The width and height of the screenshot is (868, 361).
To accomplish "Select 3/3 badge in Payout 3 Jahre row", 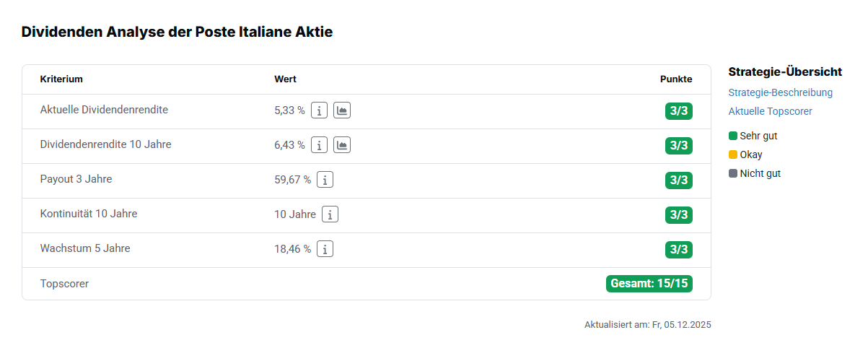I will coord(678,180).
